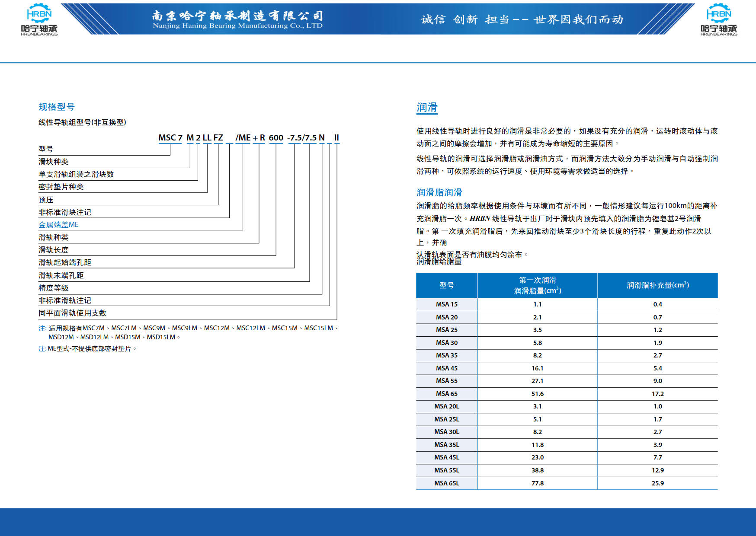Click the 'MSA 65' table row label

pos(447,394)
